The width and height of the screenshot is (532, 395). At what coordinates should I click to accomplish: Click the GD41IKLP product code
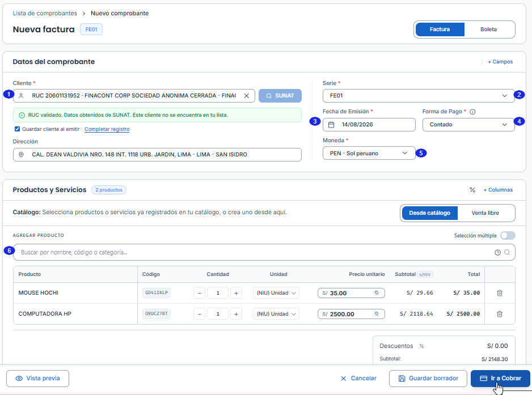[x=157, y=292]
